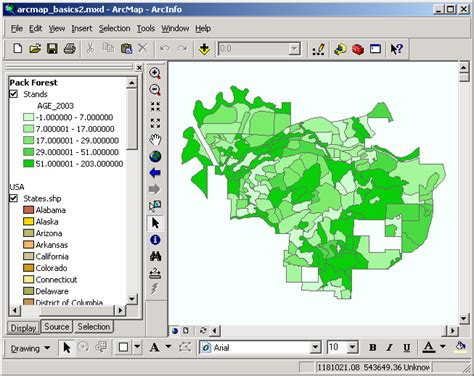
Task: Select the Measure ruler tool
Action: pos(155,273)
